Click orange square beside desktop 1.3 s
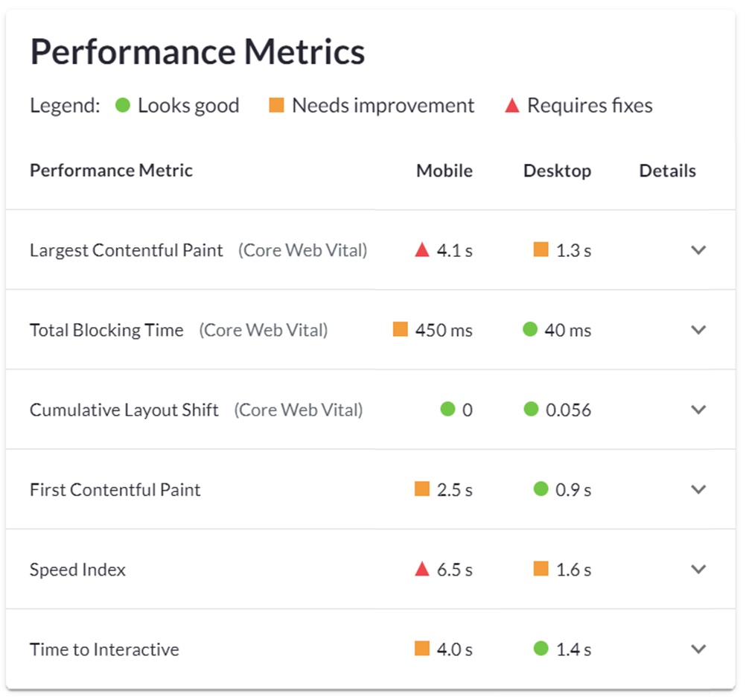The image size is (746, 700). point(541,250)
